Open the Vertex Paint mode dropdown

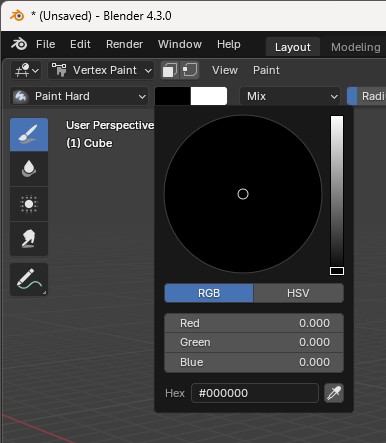101,70
